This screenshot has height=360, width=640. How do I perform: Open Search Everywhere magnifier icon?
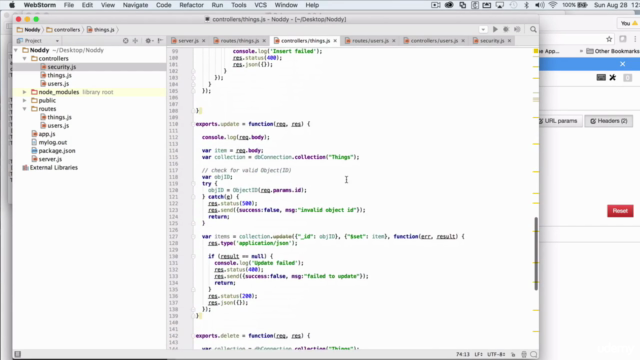tap(533, 29)
